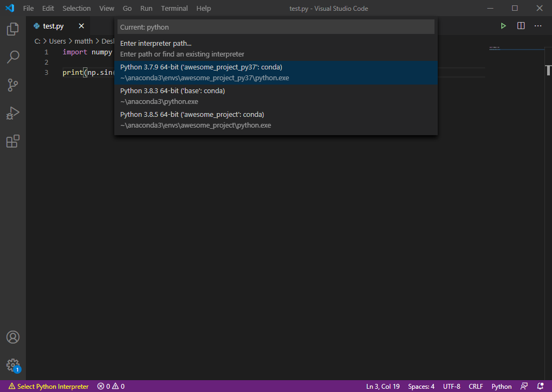Viewport: 552px width, 392px height.
Task: Click Ln 3, Col 19 status entry
Action: click(383, 387)
